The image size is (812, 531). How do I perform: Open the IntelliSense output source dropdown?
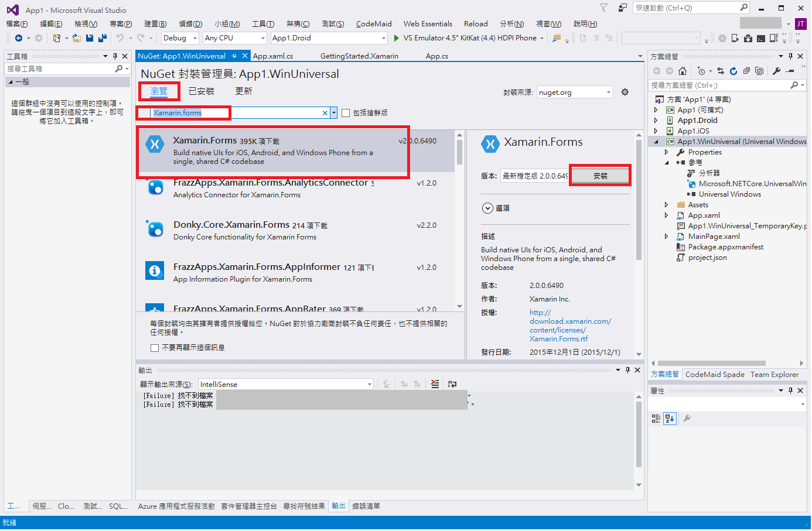pyautogui.click(x=286, y=385)
